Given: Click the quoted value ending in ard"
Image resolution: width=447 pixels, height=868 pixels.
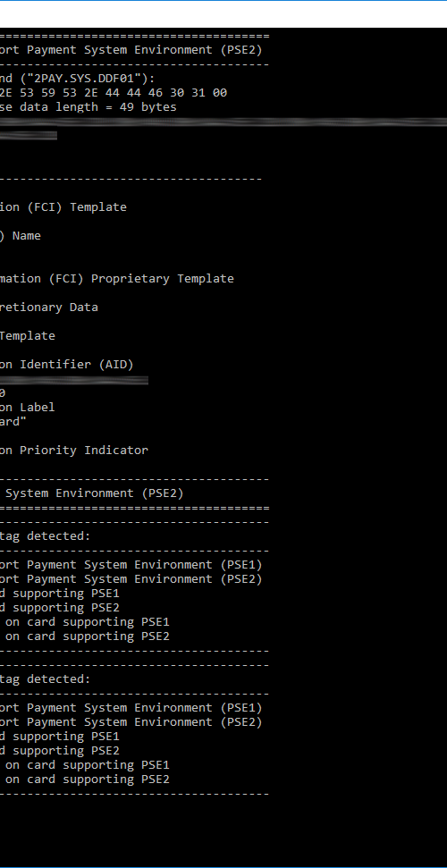Looking at the screenshot, I should coord(13,422).
